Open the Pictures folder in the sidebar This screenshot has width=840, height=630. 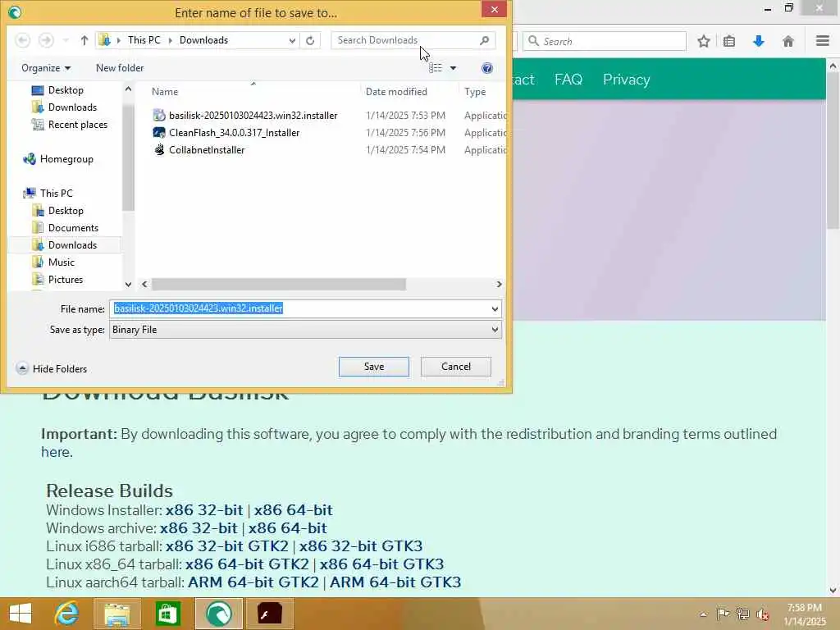point(58,279)
